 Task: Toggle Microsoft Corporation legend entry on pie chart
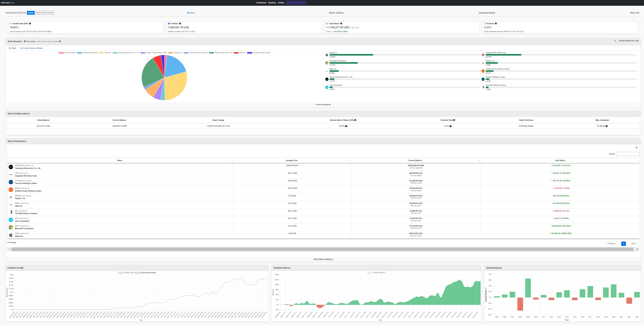87,53
